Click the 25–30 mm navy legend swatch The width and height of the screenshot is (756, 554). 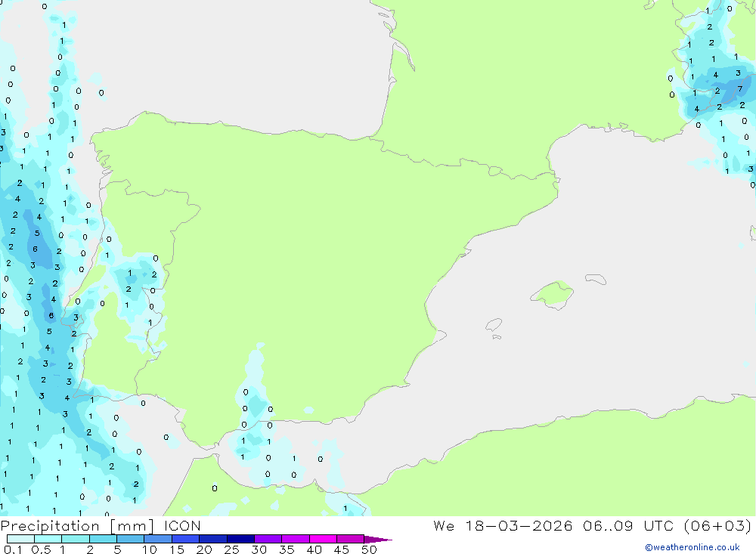click(240, 539)
